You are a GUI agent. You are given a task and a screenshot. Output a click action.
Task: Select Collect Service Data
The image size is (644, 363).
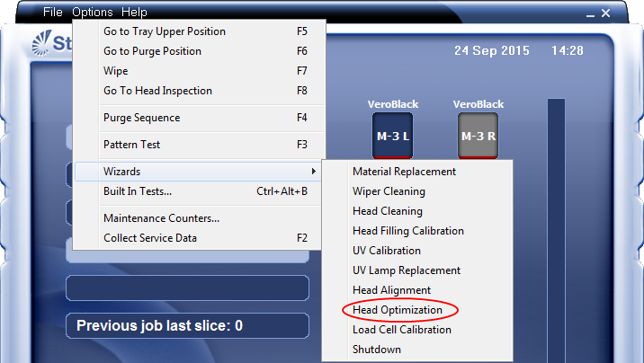click(150, 238)
